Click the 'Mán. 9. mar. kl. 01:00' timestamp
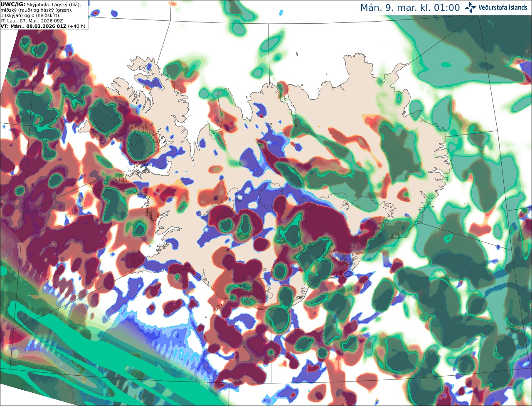This screenshot has height=406, width=532. tap(410, 8)
